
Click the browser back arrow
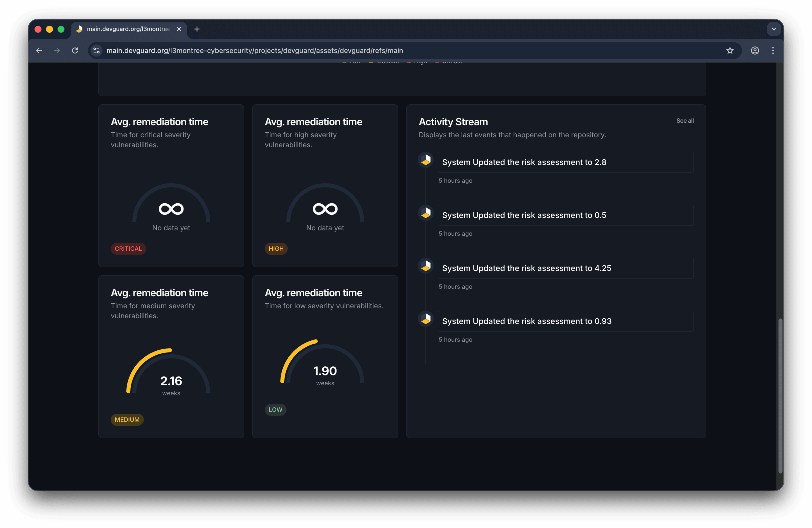[x=39, y=50]
